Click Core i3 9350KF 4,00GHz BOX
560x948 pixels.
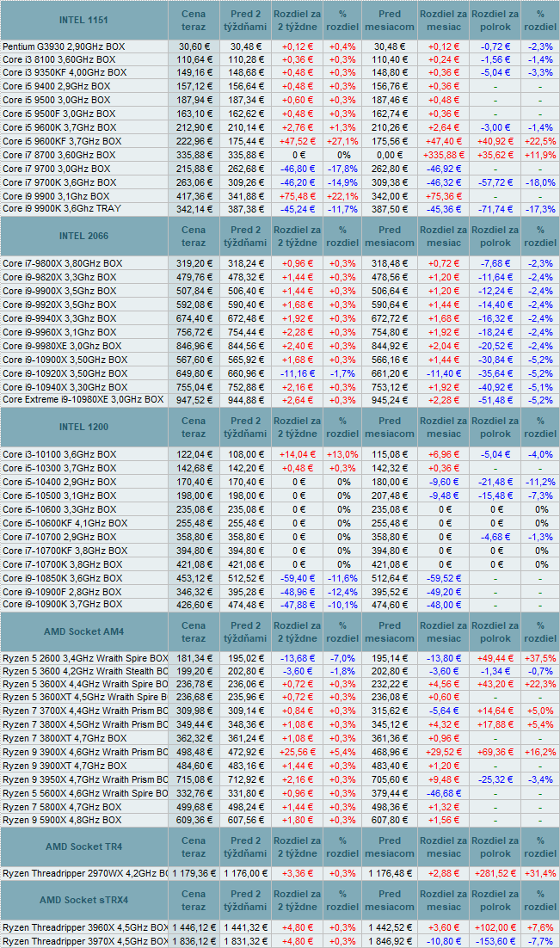point(65,72)
